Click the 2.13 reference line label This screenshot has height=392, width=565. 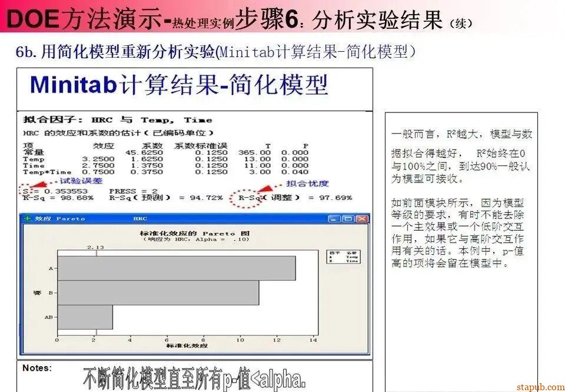tap(95, 247)
